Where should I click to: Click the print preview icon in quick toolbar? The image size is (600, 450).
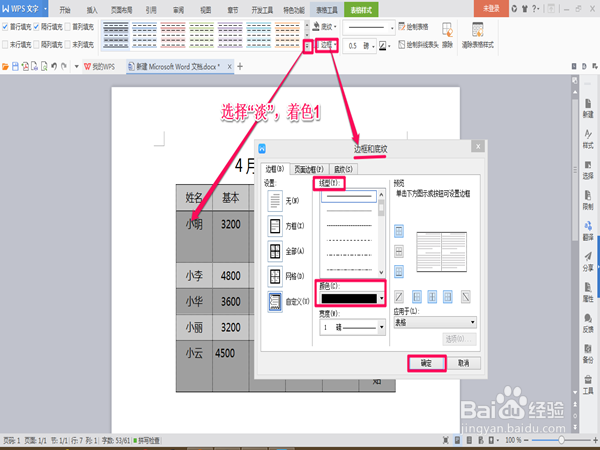coord(44,67)
